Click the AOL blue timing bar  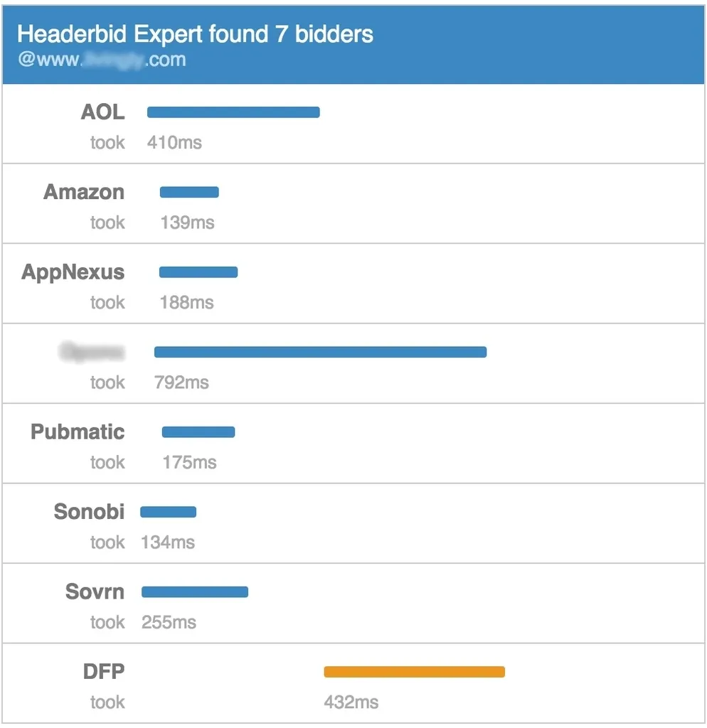click(233, 112)
